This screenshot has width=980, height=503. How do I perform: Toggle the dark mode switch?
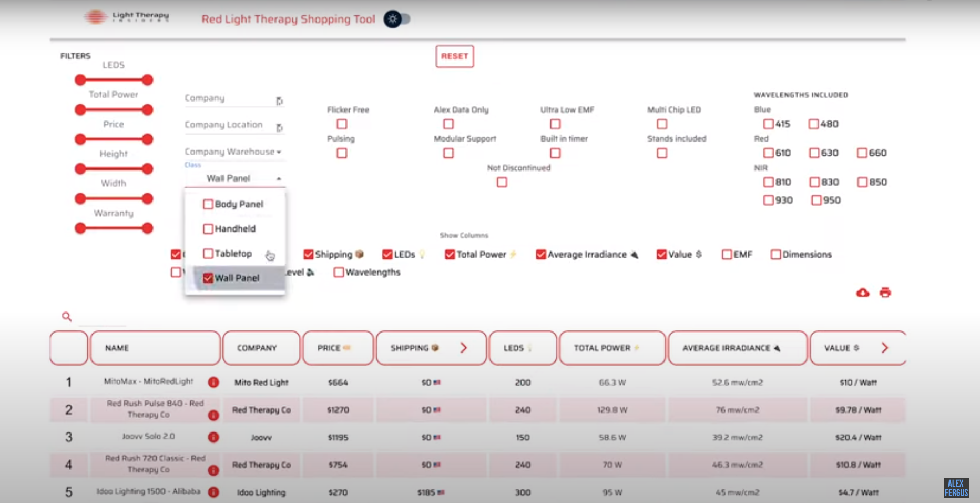pyautogui.click(x=397, y=19)
